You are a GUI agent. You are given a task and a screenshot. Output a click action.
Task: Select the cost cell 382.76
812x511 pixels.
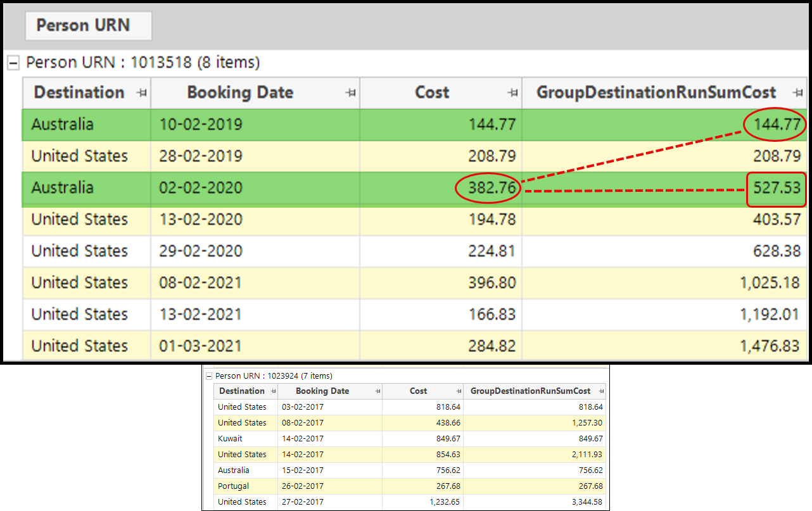(x=441, y=188)
